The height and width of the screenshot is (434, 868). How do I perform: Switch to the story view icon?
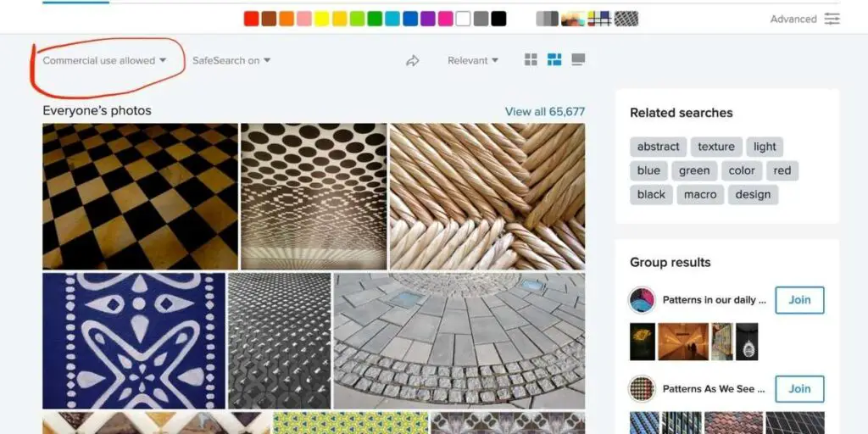tap(578, 60)
